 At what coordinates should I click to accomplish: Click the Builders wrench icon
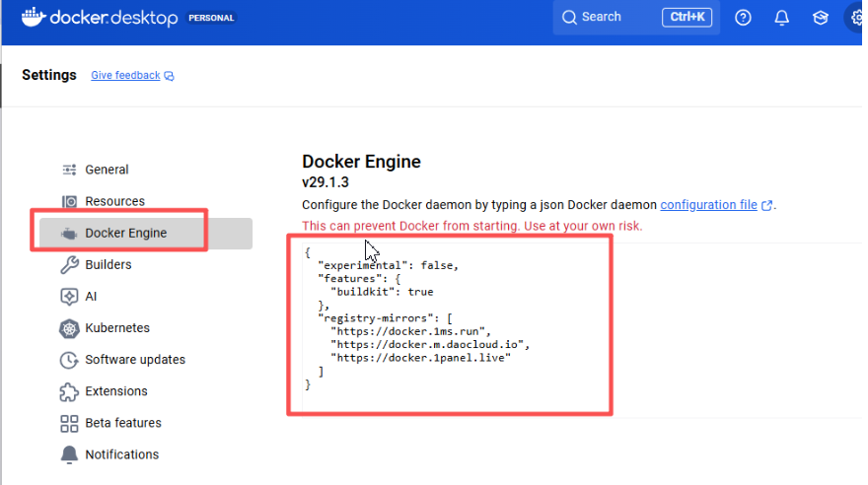click(69, 265)
